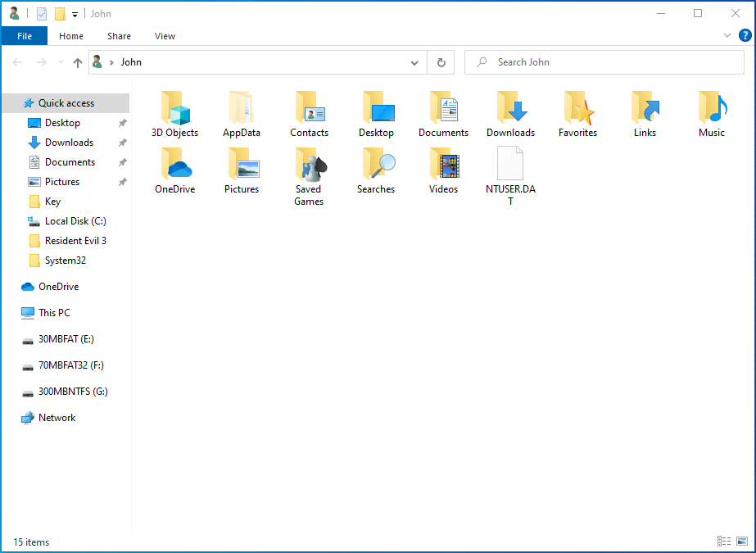Viewport: 756px width, 553px height.
Task: Open the Links folder
Action: [645, 114]
